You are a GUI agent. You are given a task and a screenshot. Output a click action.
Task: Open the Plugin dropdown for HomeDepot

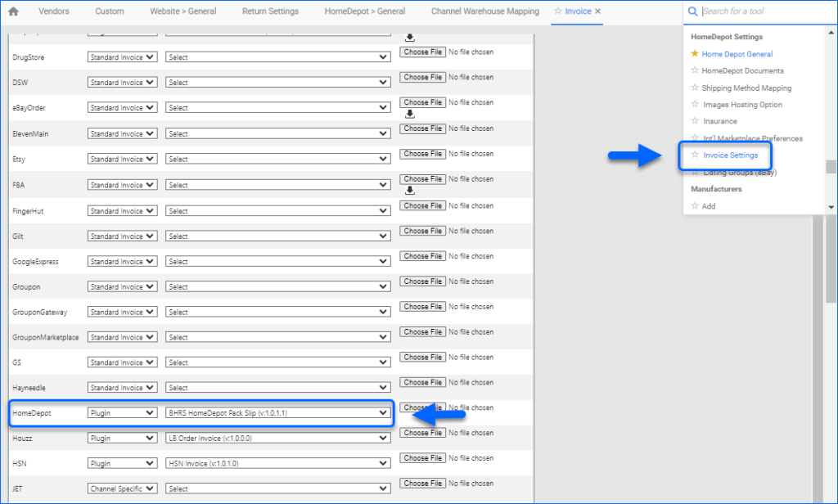point(123,412)
